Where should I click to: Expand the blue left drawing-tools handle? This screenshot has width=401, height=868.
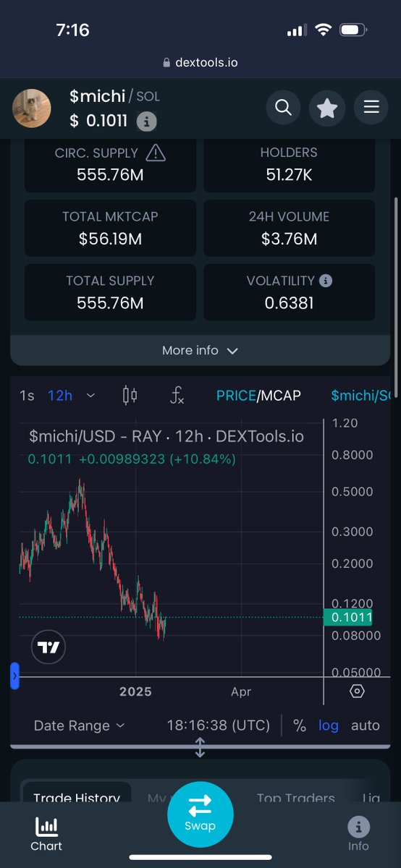14,675
